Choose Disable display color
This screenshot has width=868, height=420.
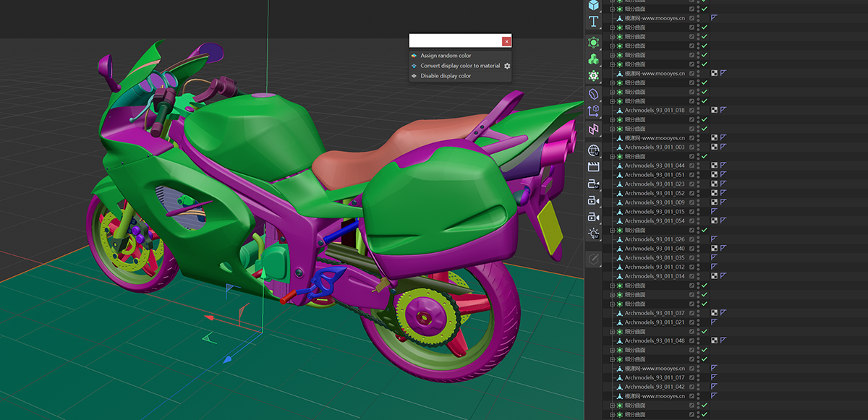pos(446,76)
